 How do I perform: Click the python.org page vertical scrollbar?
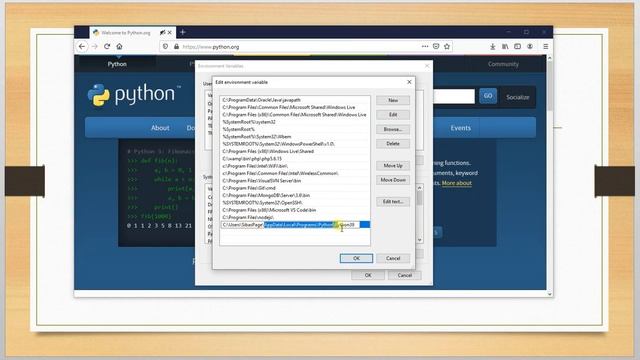tap(549, 176)
